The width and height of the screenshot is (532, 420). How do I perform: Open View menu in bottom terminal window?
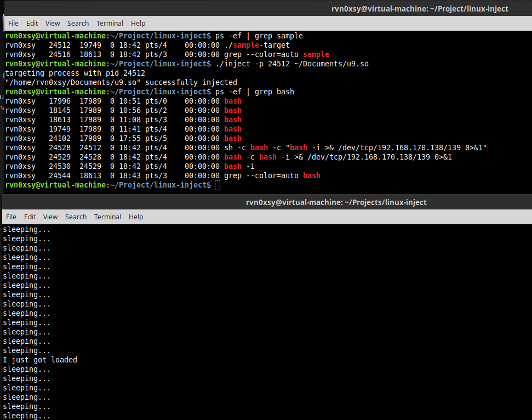pos(50,217)
